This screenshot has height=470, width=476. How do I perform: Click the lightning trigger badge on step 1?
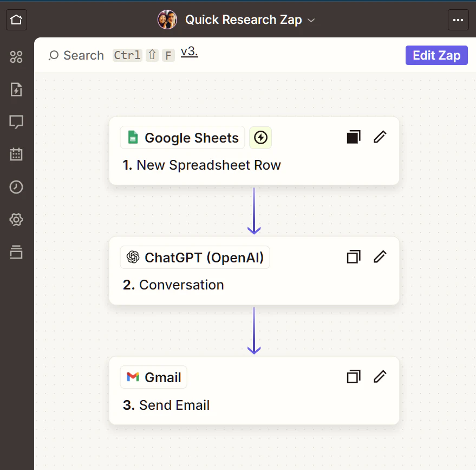pos(260,138)
